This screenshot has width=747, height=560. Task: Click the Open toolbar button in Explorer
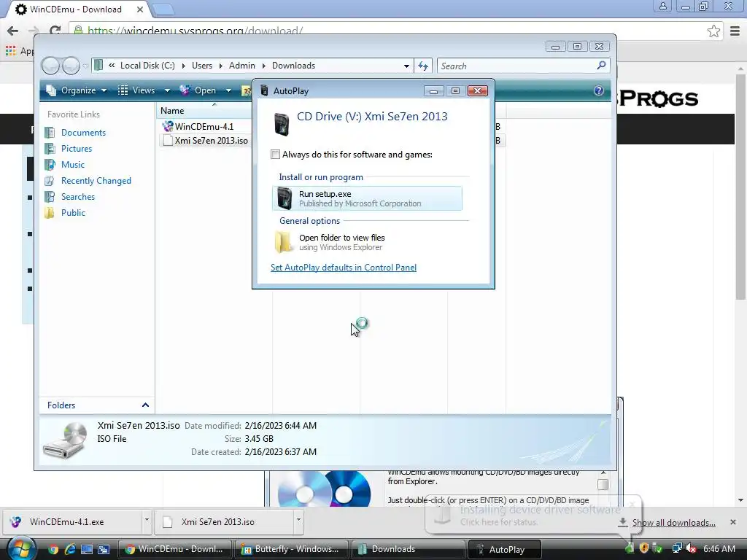[x=198, y=90]
